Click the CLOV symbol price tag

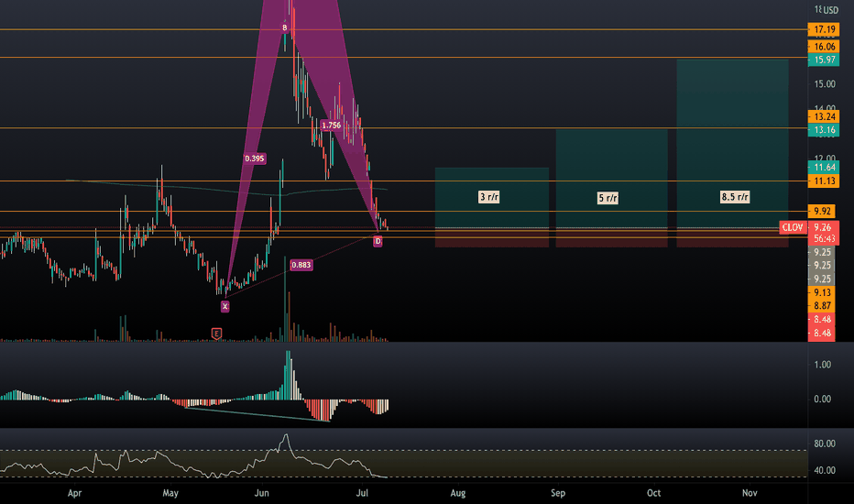[x=793, y=227]
